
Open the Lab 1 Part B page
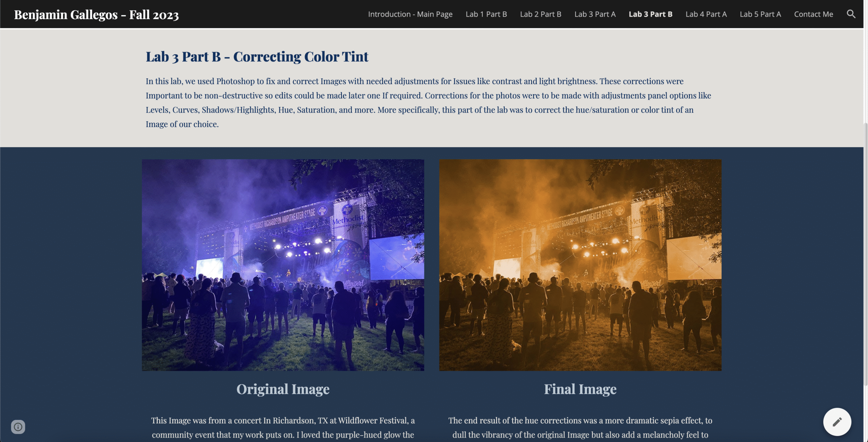pos(486,14)
